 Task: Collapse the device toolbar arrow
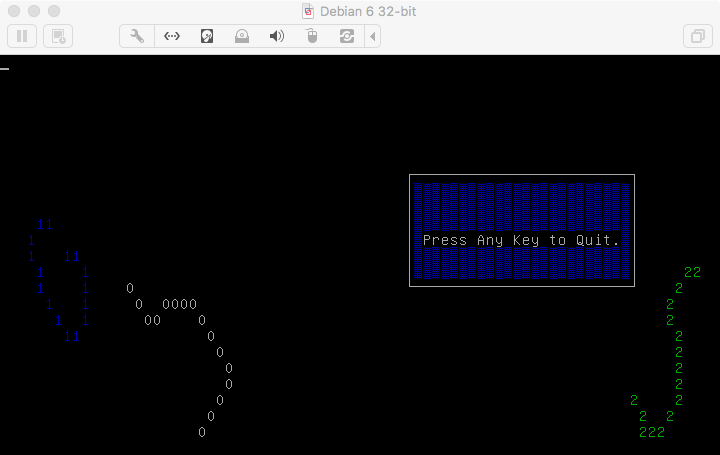374,36
